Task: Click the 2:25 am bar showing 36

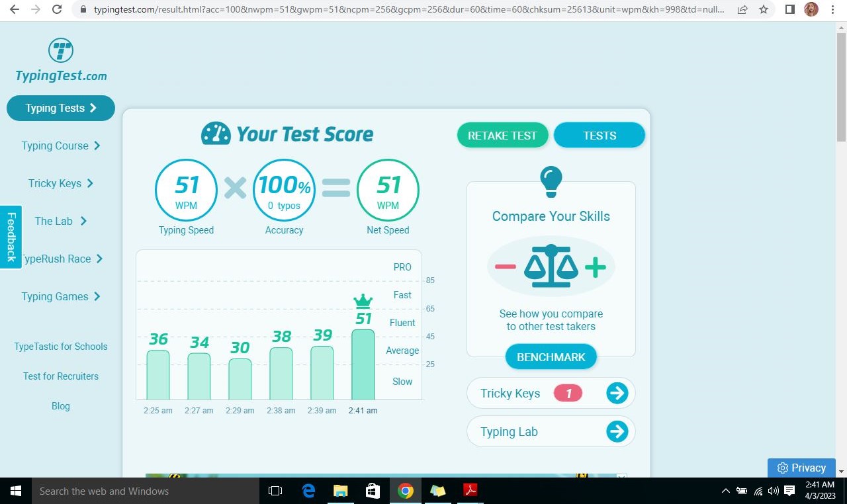Action: [x=158, y=374]
